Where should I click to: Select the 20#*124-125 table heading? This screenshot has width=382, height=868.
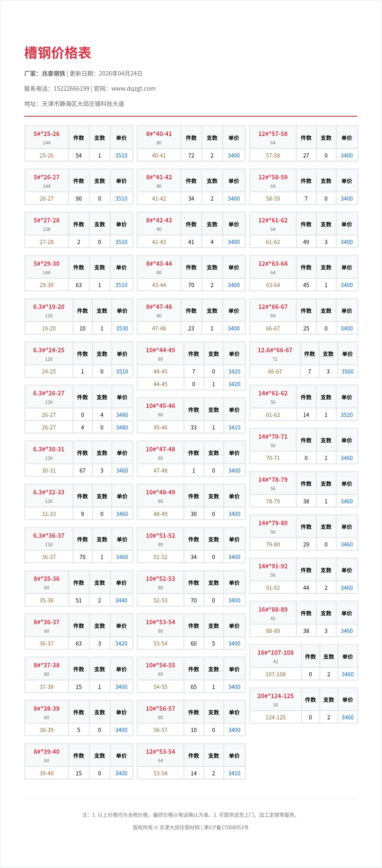point(275,696)
